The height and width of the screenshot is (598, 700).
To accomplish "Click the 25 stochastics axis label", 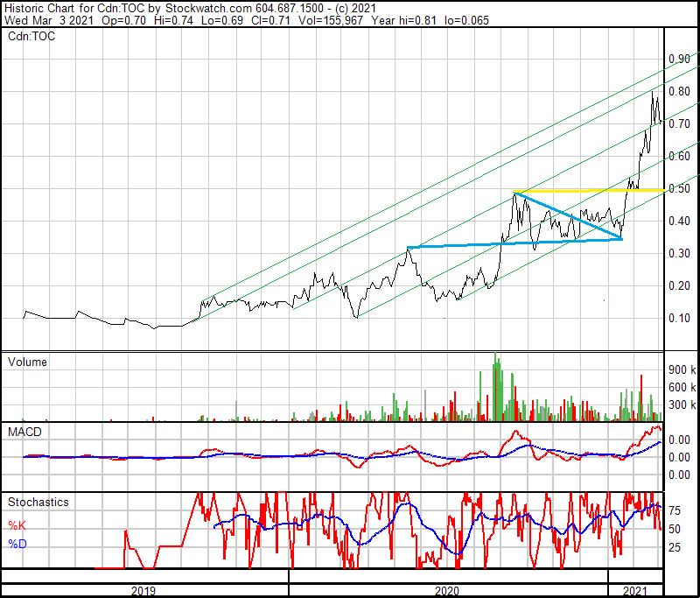I will click(x=674, y=547).
